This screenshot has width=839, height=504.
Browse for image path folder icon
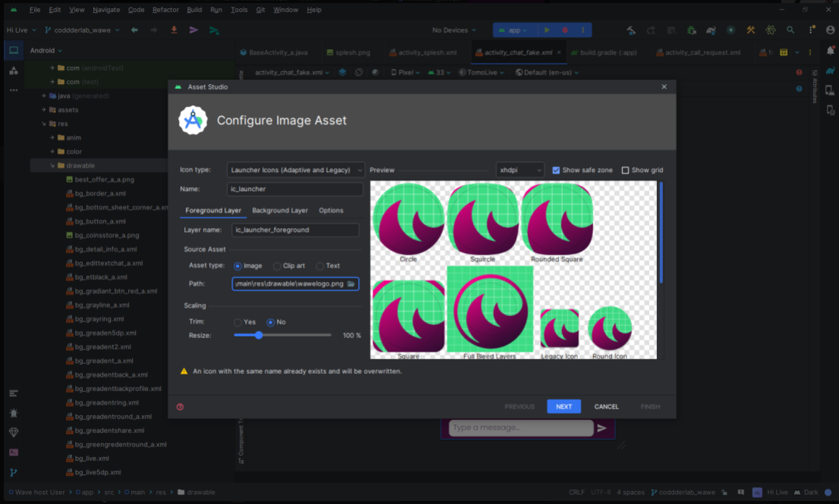coord(351,283)
